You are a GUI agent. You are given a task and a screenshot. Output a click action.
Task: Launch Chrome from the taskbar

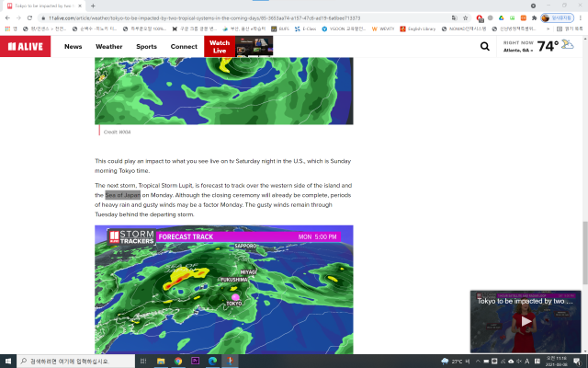click(x=178, y=361)
